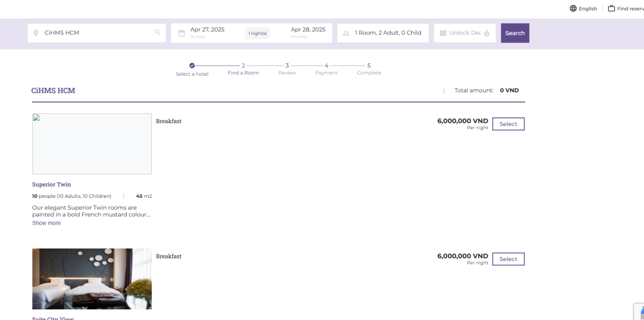The height and width of the screenshot is (320, 644).
Task: Select the Suite City View room
Action: (508, 259)
